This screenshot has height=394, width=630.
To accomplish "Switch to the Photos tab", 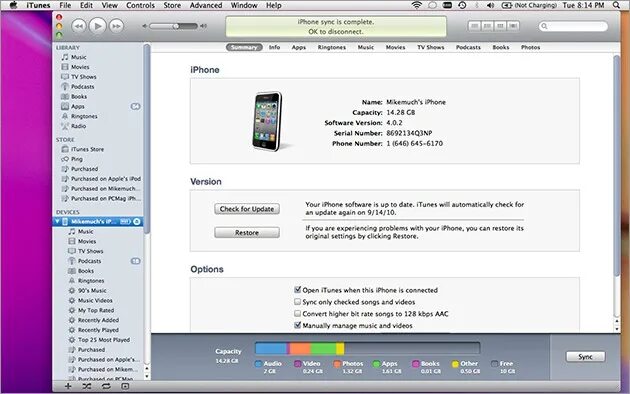I will tap(530, 47).
